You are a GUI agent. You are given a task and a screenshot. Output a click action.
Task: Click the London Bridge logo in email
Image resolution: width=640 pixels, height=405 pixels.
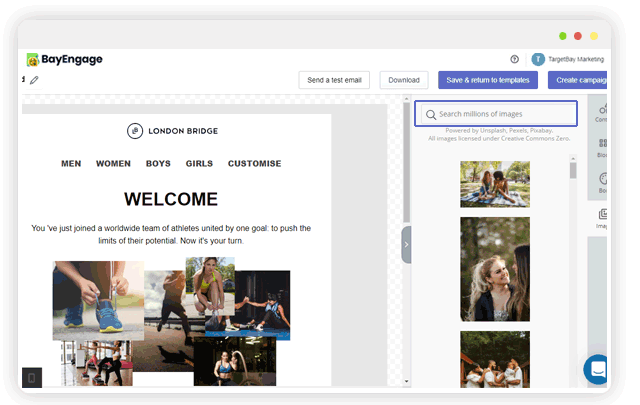pyautogui.click(x=172, y=131)
